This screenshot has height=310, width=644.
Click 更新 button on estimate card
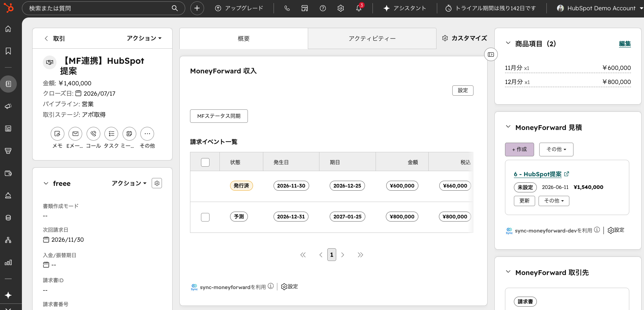(524, 201)
